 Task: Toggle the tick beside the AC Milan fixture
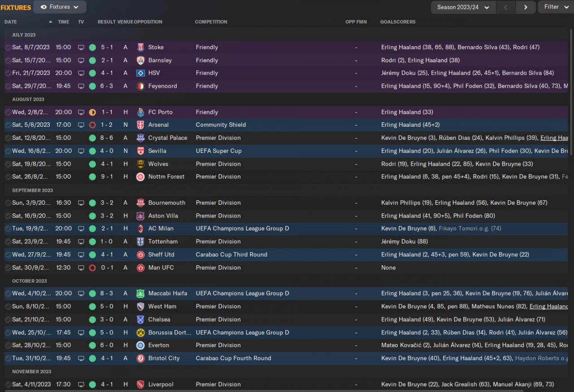pos(8,228)
